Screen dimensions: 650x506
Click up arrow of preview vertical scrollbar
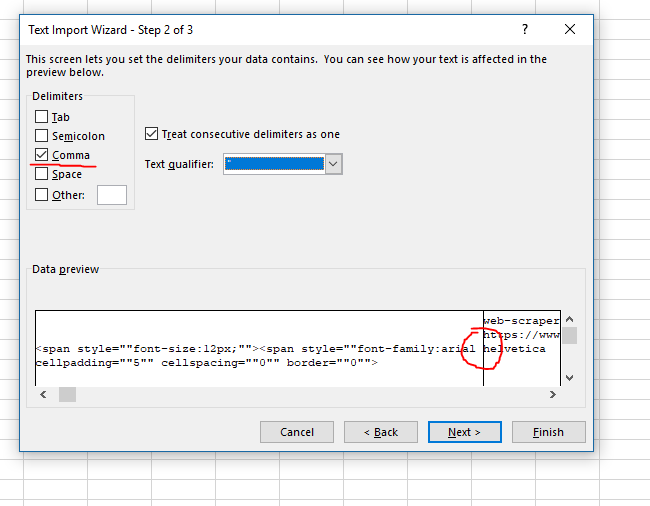click(x=569, y=318)
